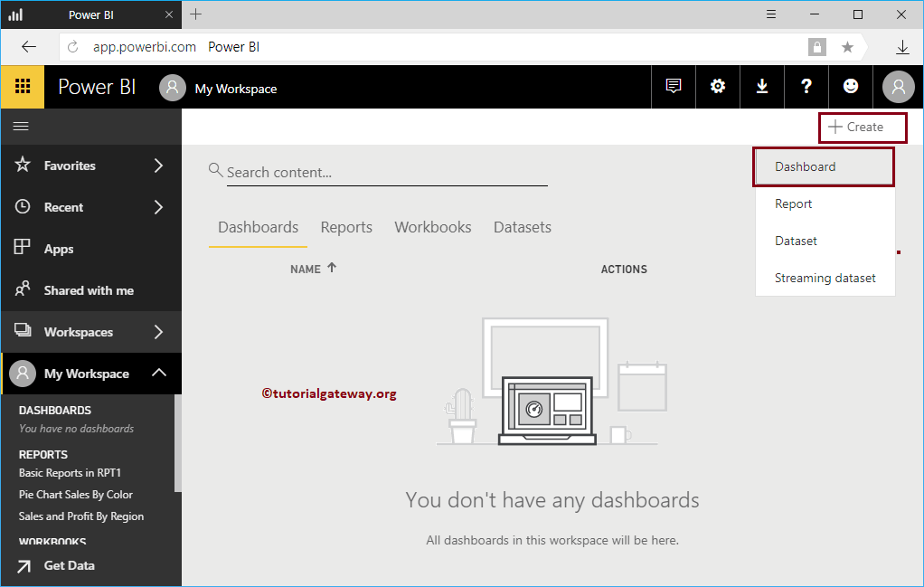Click the Favorites star icon
This screenshot has height=587, width=924.
(x=23, y=165)
